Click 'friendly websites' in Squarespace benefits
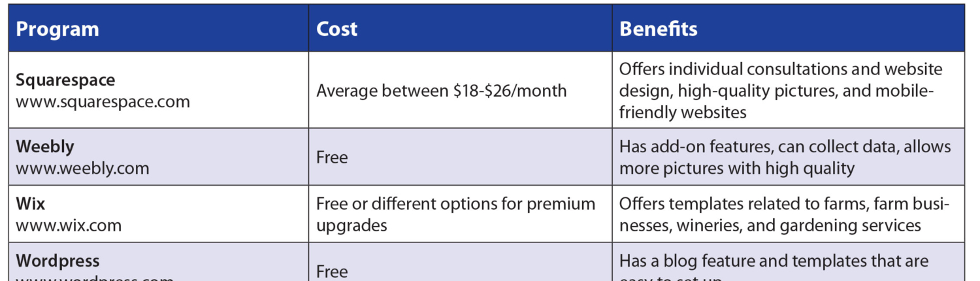Viewport: 980px width, 281px height. pyautogui.click(x=683, y=112)
